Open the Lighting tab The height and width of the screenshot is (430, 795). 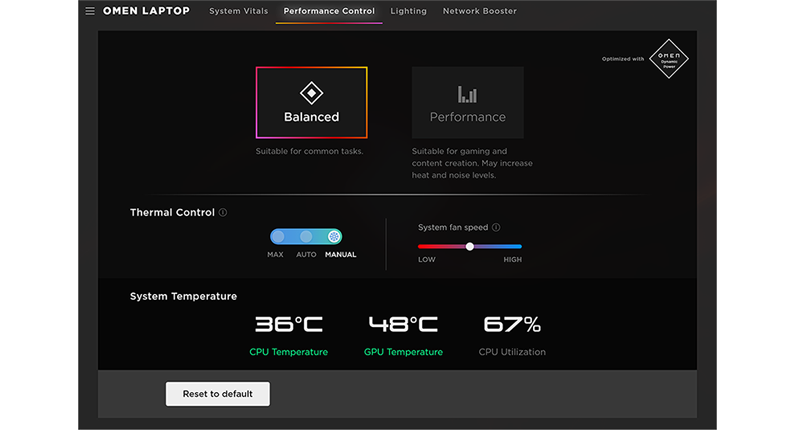tap(408, 11)
